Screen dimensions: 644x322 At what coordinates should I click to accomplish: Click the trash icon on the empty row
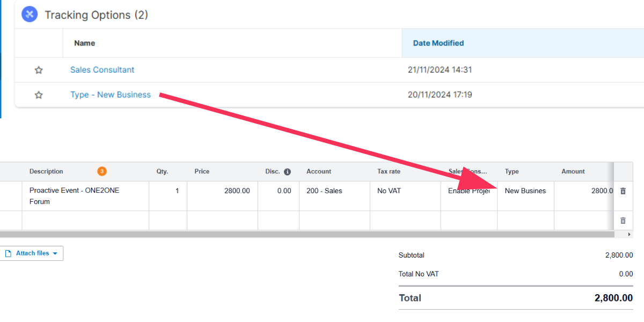(x=623, y=220)
